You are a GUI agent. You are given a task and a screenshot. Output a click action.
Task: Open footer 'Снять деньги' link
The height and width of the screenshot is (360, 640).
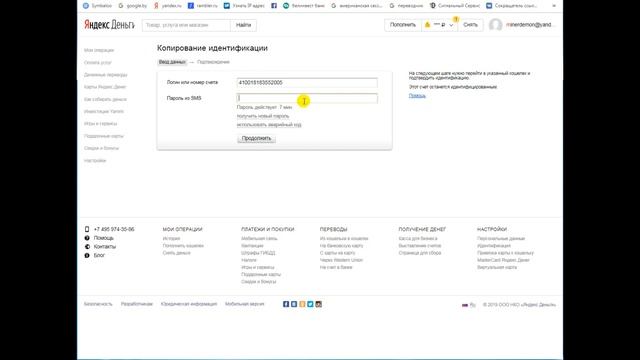pos(177,253)
